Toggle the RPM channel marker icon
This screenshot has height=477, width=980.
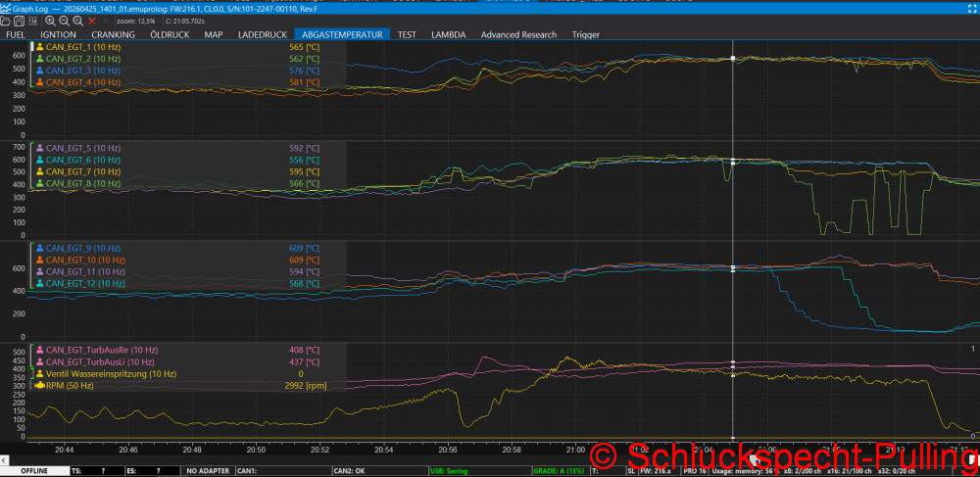point(40,386)
